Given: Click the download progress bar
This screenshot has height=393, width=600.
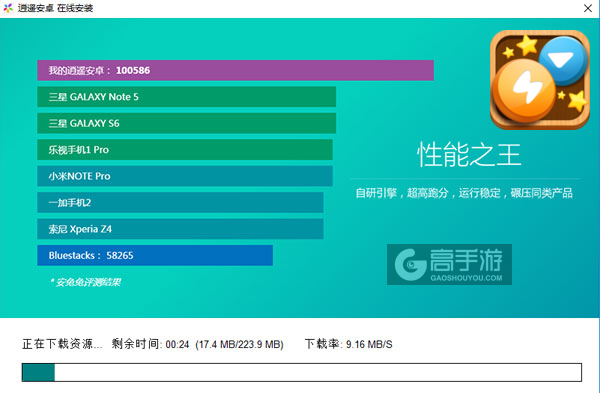Looking at the screenshot, I should tap(302, 372).
